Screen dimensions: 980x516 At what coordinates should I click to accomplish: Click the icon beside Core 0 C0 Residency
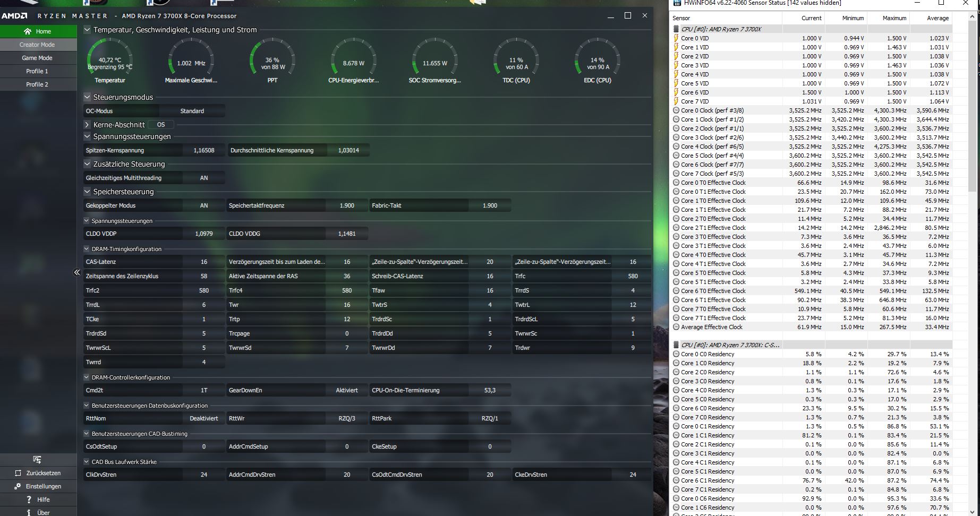point(676,354)
